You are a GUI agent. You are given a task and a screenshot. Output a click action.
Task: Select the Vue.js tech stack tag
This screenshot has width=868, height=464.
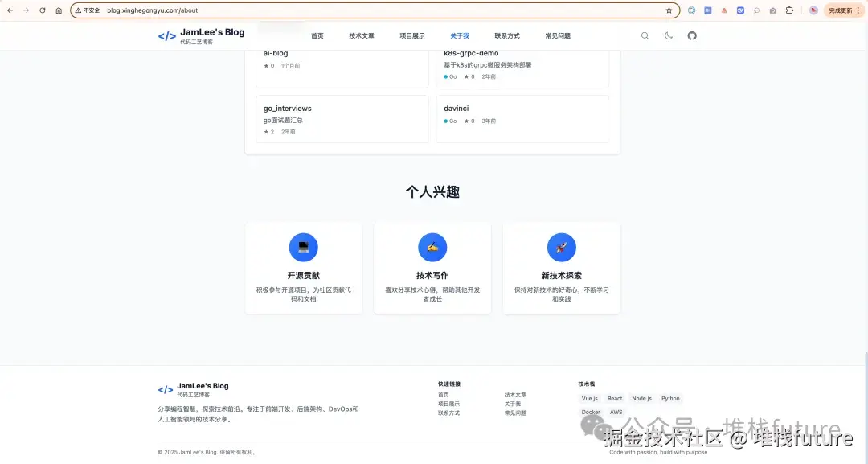tap(589, 398)
